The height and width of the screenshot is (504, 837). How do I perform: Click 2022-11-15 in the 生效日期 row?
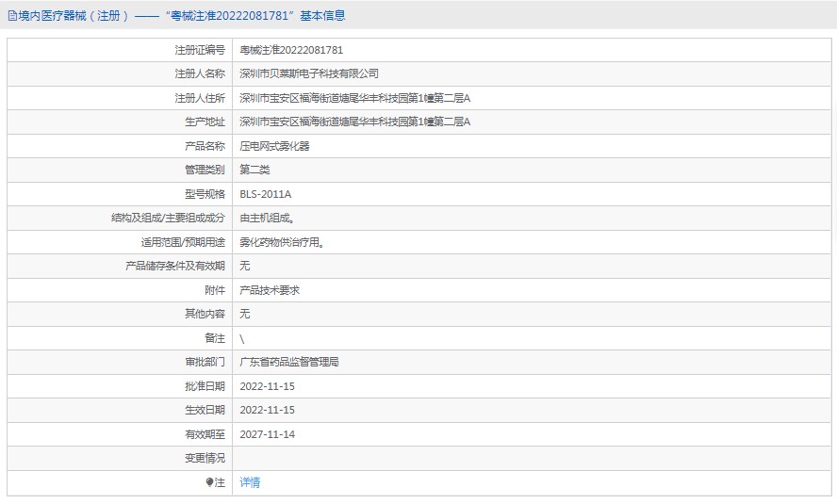pos(267,410)
